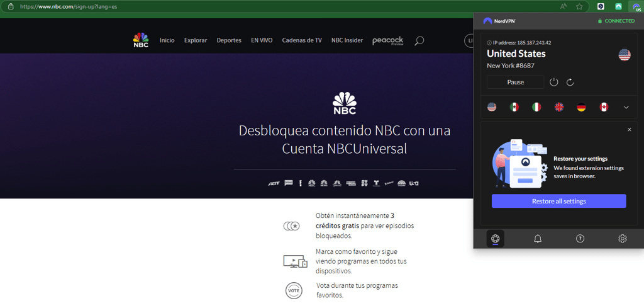644x308 pixels.
Task: Go to Inicio in NBC navigation
Action: tap(167, 40)
